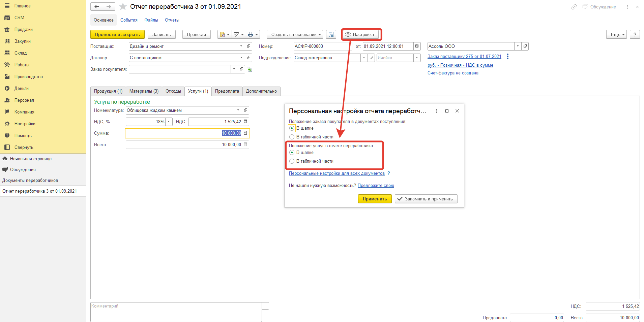Switch to the Предоплата tab
The width and height of the screenshot is (644, 322).
227,91
